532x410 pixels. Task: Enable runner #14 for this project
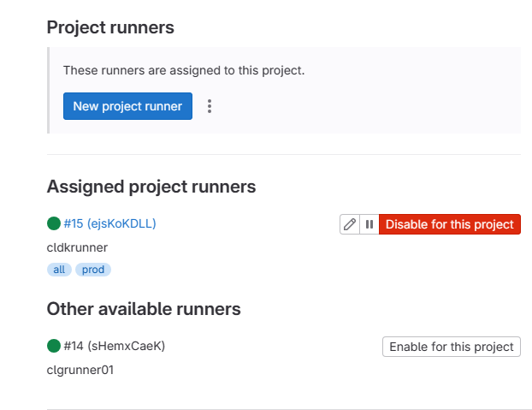tap(451, 347)
